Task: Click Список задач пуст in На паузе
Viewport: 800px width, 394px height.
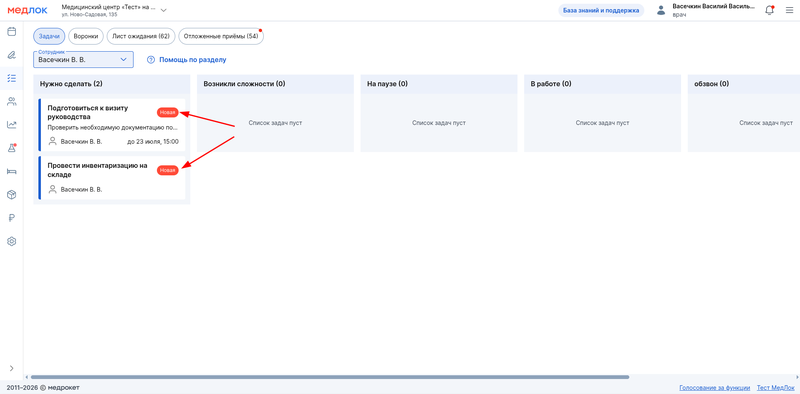Action: click(x=439, y=123)
